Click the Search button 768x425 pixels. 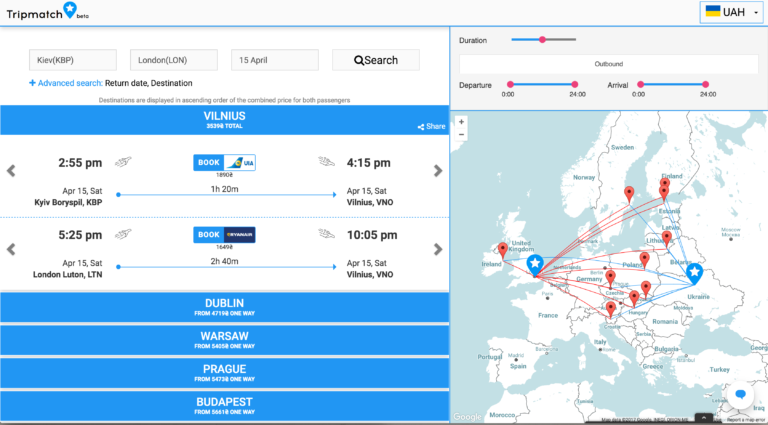[376, 60]
